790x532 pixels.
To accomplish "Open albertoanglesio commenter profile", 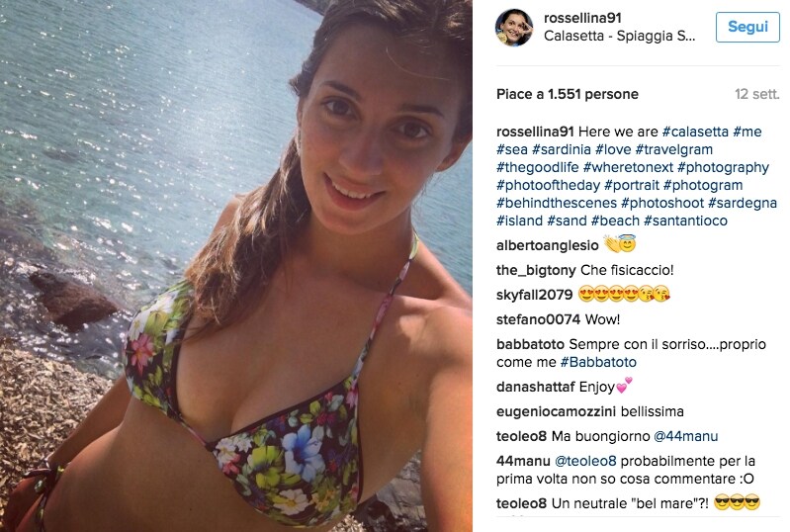I will tap(547, 245).
